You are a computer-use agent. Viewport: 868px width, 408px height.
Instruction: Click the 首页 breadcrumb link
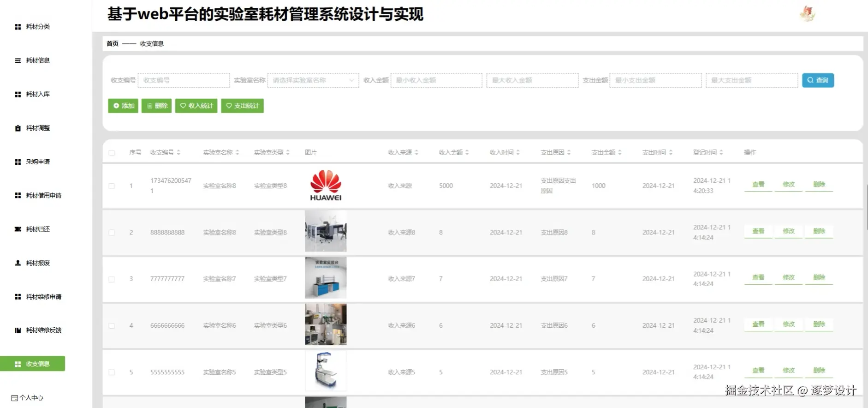point(113,44)
